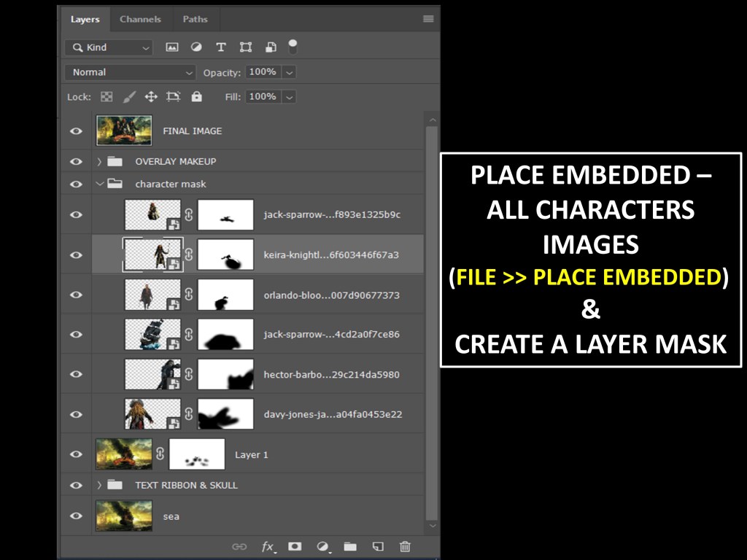Screen dimensions: 747x560
Task: Click the pixel layer filter icon
Action: pyautogui.click(x=172, y=47)
